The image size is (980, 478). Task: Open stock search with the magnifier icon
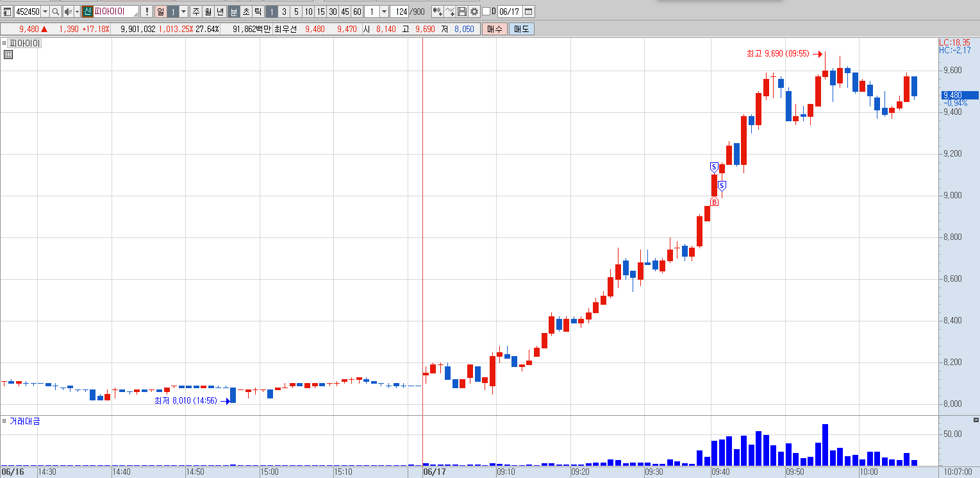point(56,12)
